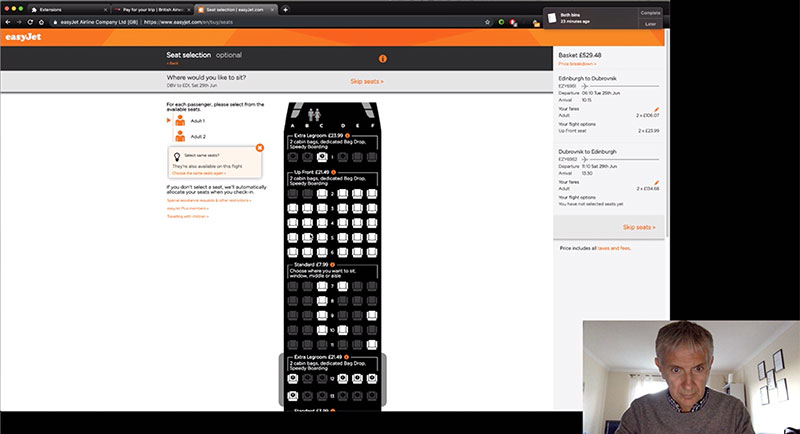Pick Standard seat 11F

[372, 345]
